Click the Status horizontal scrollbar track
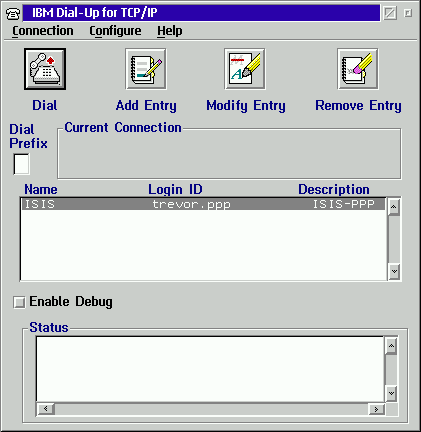The width and height of the screenshot is (421, 432). 211,409
